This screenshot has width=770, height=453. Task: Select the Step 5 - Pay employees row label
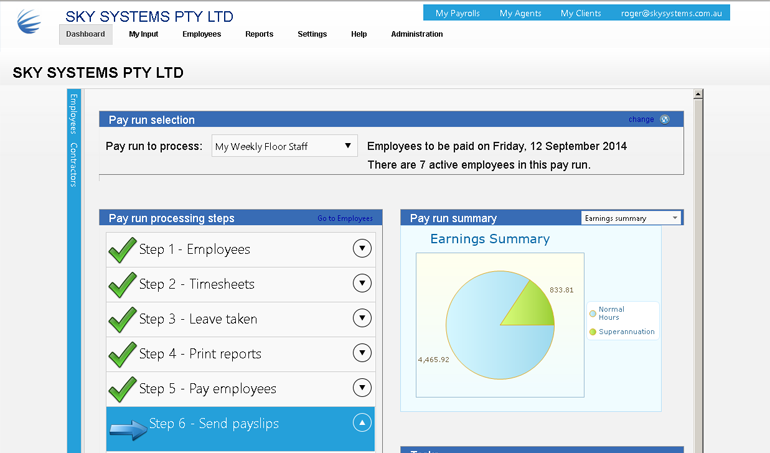[208, 389]
